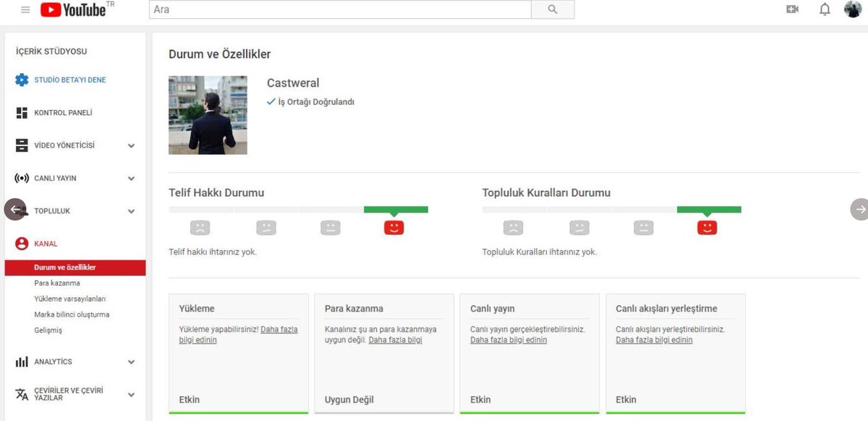Select Durum ve özellikler menu item

tap(75, 268)
